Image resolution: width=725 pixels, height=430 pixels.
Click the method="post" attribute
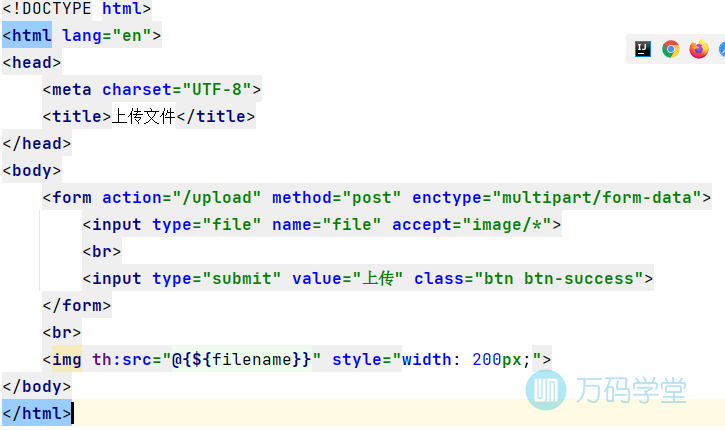pos(336,197)
